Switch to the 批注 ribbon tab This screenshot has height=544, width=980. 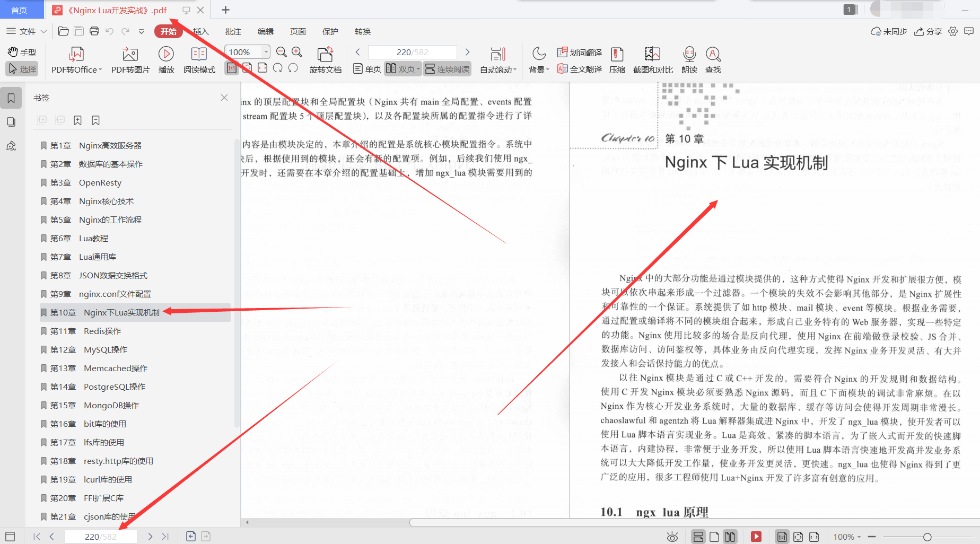click(x=233, y=31)
